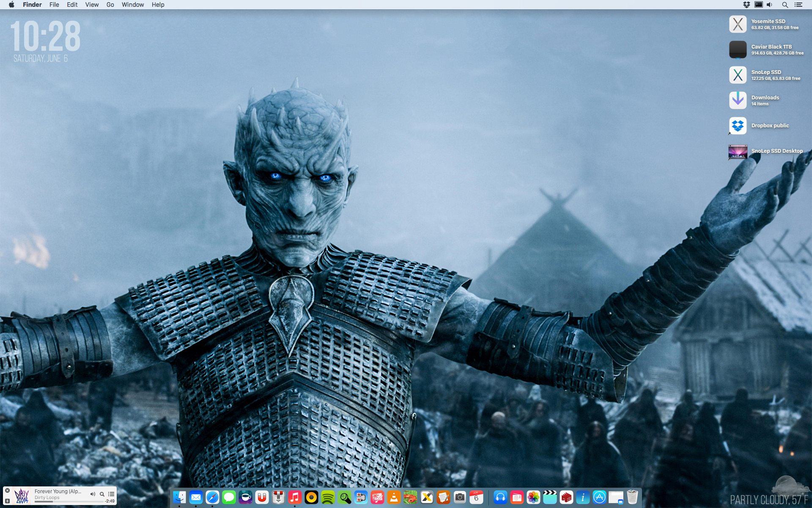Adjust mini player volume speaker icon
Viewport: 812px width, 508px height.
(x=93, y=494)
